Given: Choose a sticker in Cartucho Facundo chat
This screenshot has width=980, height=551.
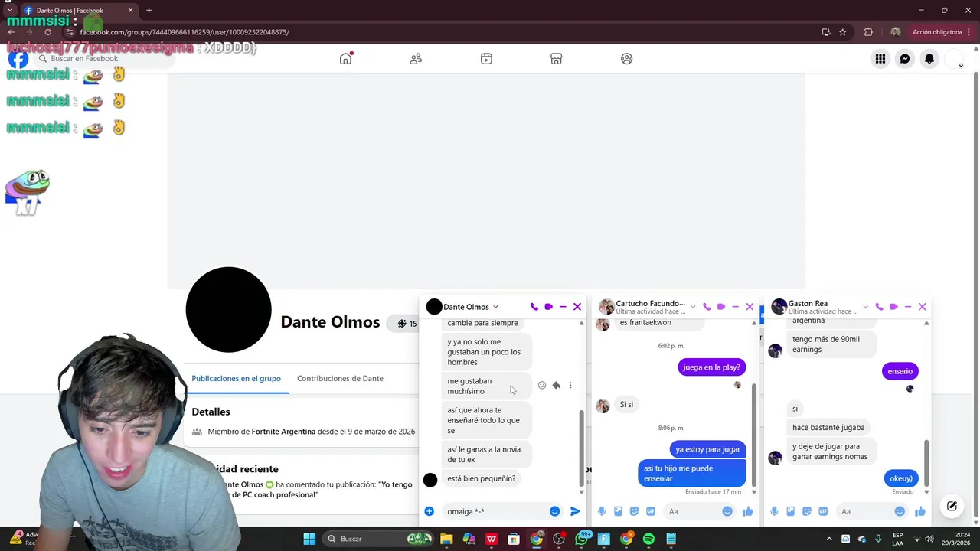Looking at the screenshot, I should coord(635,511).
